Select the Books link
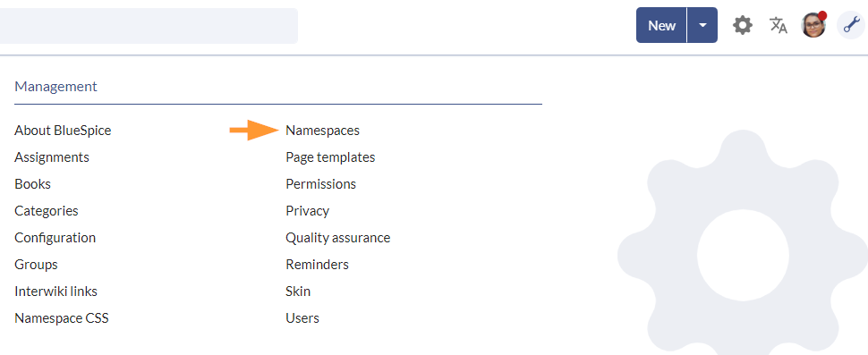The width and height of the screenshot is (868, 355). coord(32,184)
